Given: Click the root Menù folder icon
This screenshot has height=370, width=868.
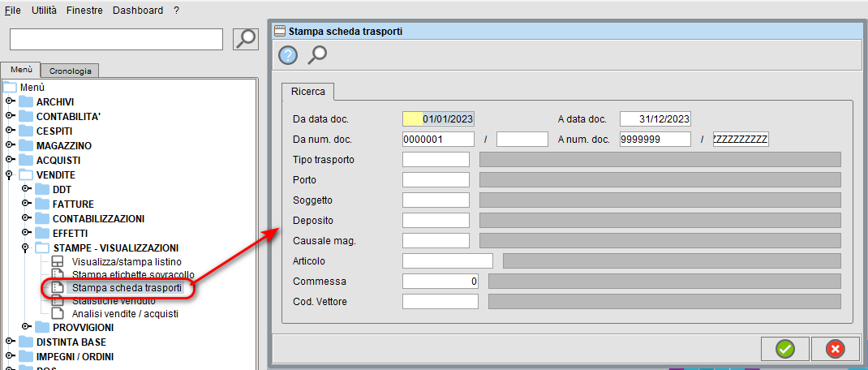Looking at the screenshot, I should point(11,87).
